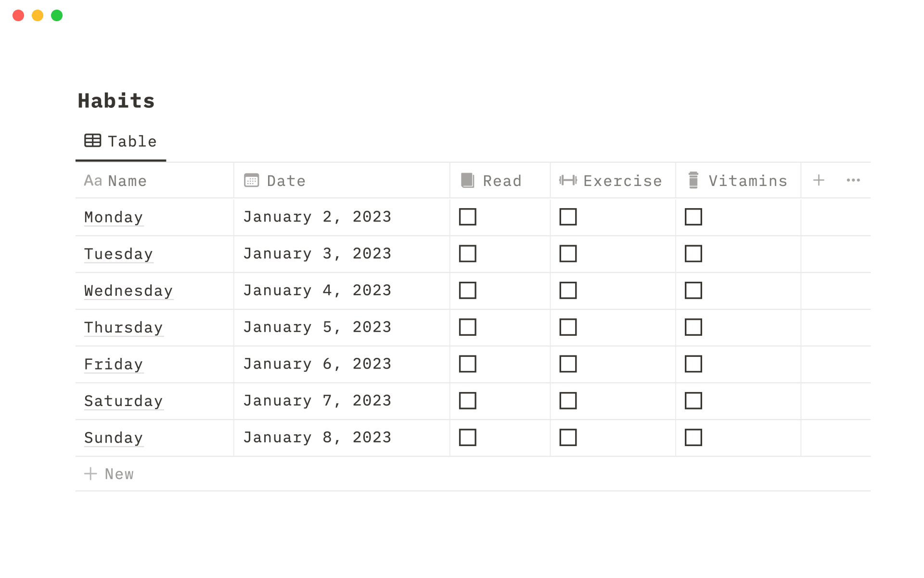The image size is (924, 578).
Task: Enable the Read checkbox for Sunday
Action: [x=467, y=437]
